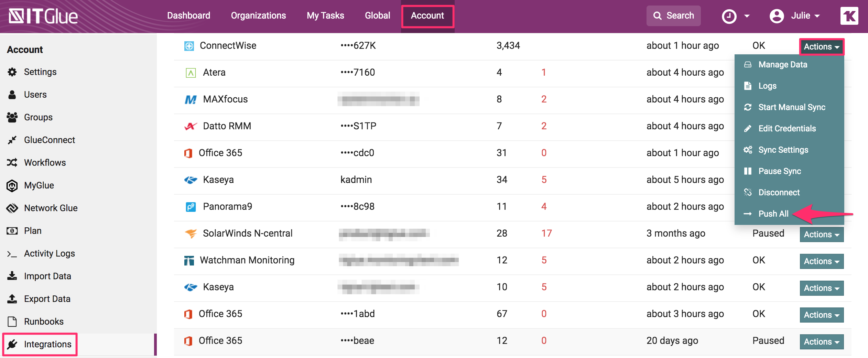868x358 pixels.
Task: Click the ITGlue logo in header
Action: point(43,16)
